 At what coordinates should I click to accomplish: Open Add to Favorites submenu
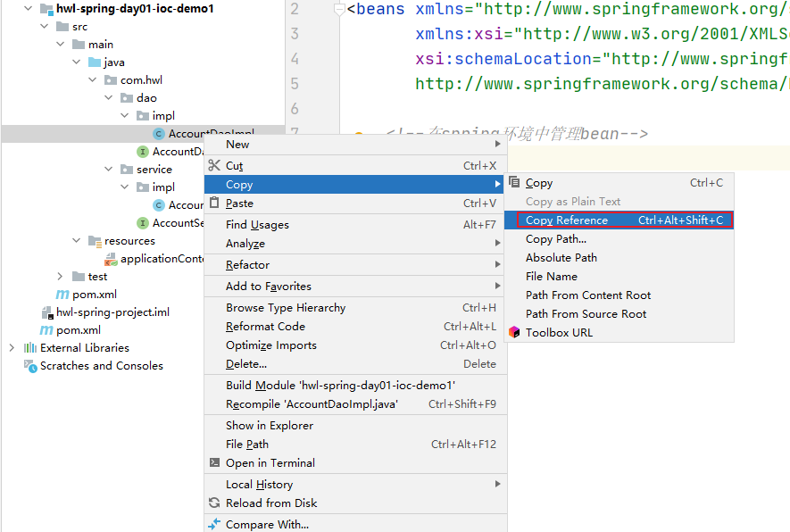pyautogui.click(x=355, y=287)
